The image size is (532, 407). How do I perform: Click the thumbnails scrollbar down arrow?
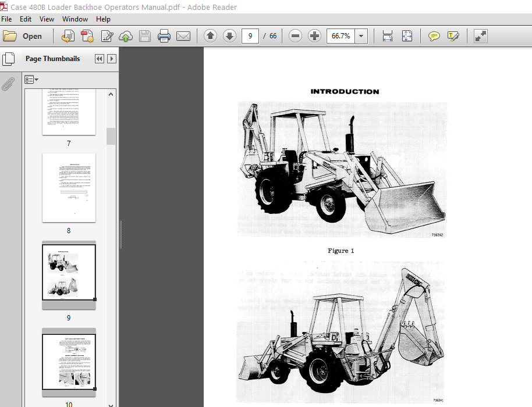[x=111, y=405]
